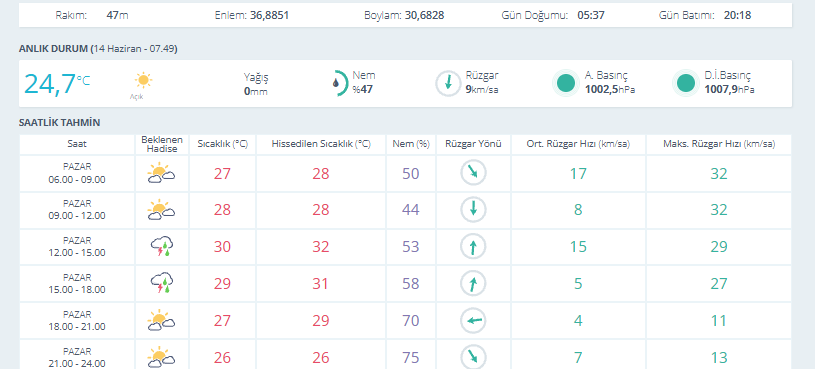This screenshot has width=815, height=369.
Task: Click temperature 30 in 12.00 - 15.00 row
Action: 222,247
